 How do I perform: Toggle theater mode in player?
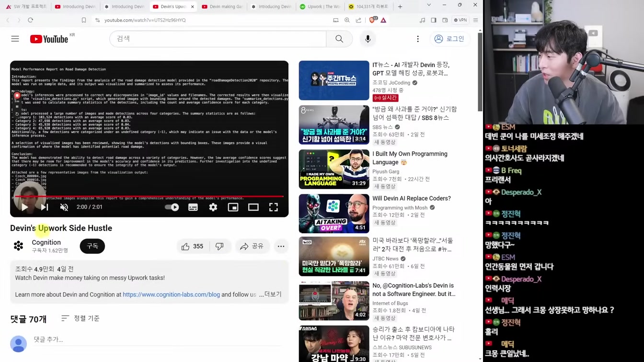253,207
